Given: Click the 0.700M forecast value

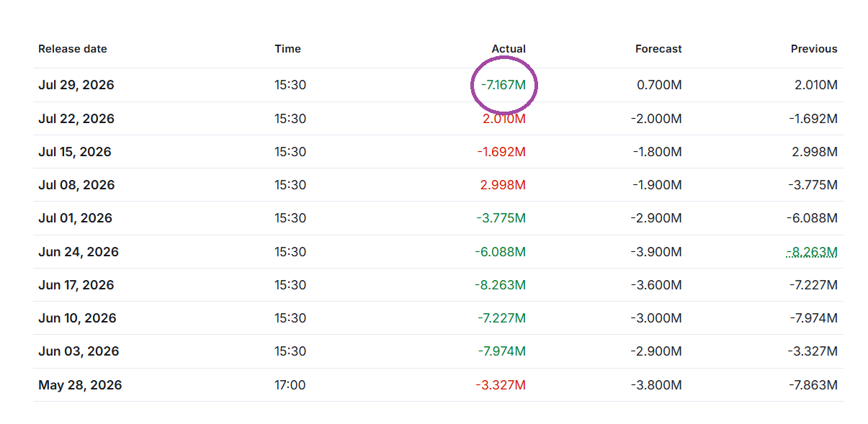Looking at the screenshot, I should point(659,85).
